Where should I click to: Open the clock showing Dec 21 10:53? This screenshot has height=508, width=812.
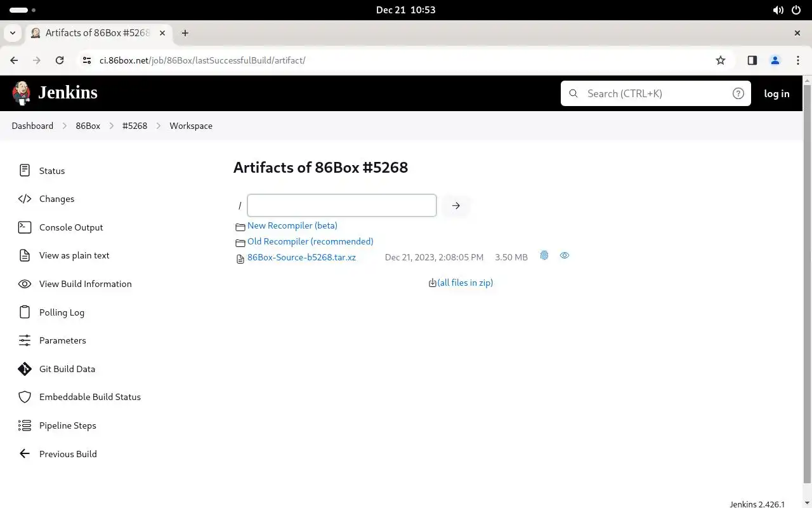click(405, 10)
